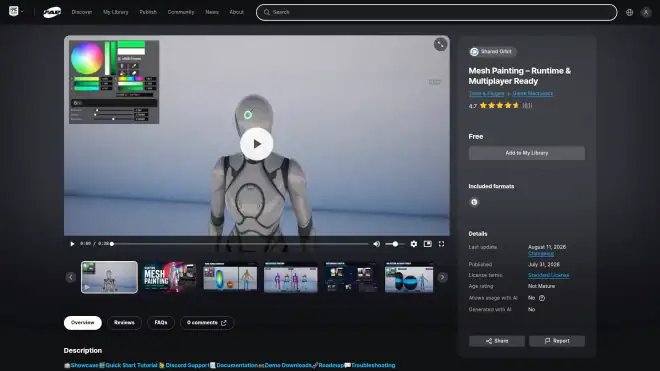Select the first video thumbnail

109,277
